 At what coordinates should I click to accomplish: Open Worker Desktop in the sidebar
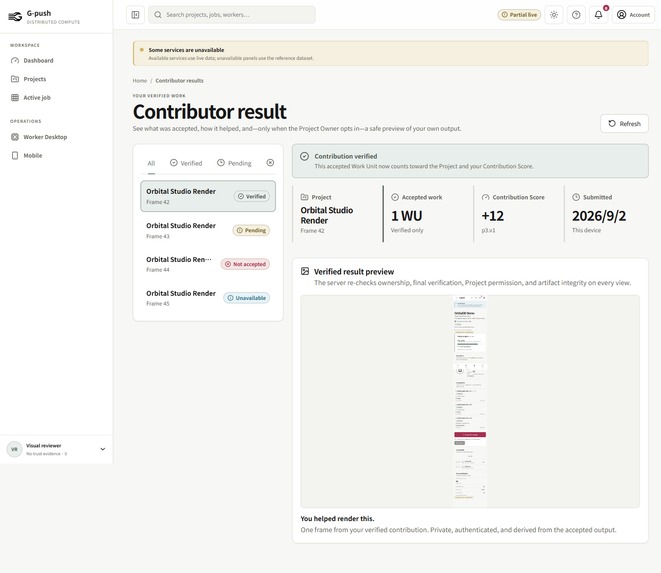tap(56, 137)
